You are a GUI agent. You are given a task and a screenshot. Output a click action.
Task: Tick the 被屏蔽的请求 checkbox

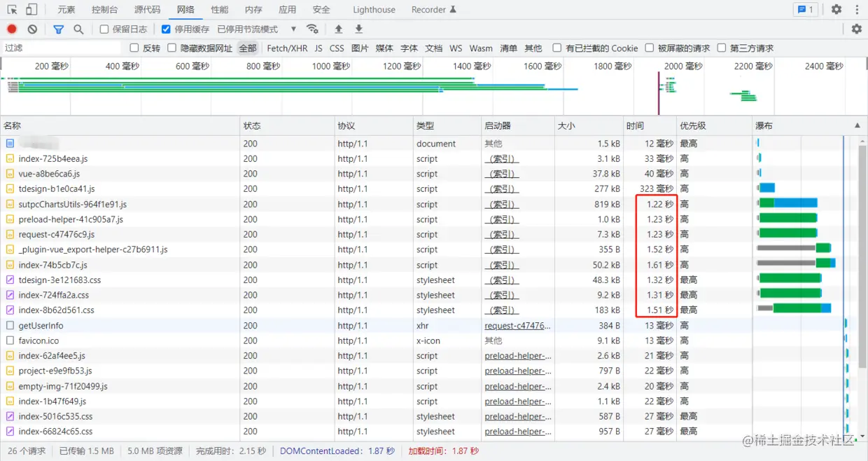(650, 48)
